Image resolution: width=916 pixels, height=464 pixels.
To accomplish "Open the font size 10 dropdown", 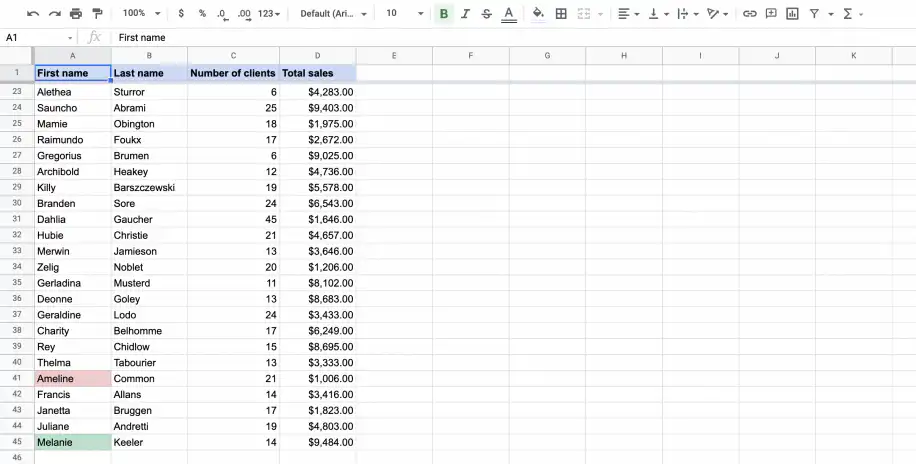I will click(404, 13).
